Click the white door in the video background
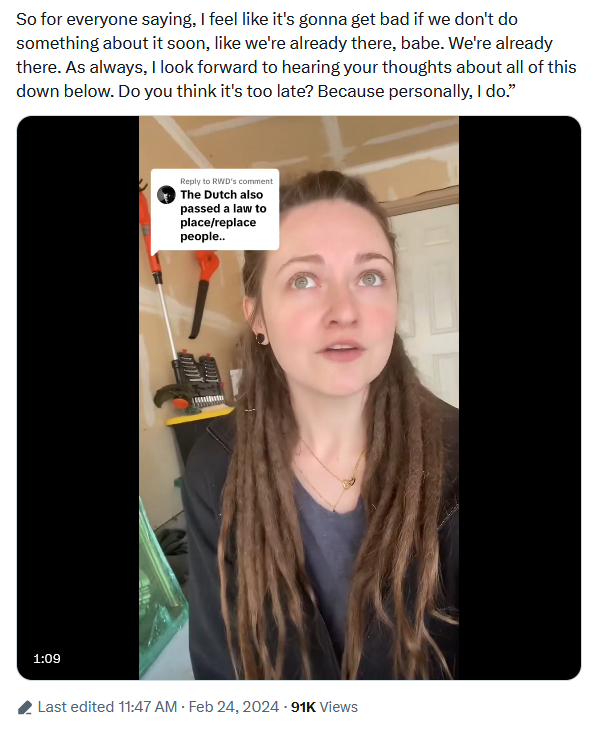The height and width of the screenshot is (732, 597). [427, 299]
